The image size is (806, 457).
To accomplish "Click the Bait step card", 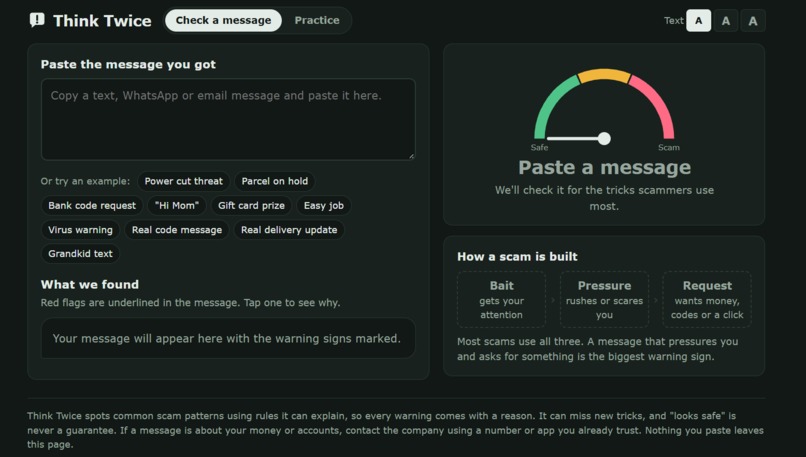I will (501, 300).
